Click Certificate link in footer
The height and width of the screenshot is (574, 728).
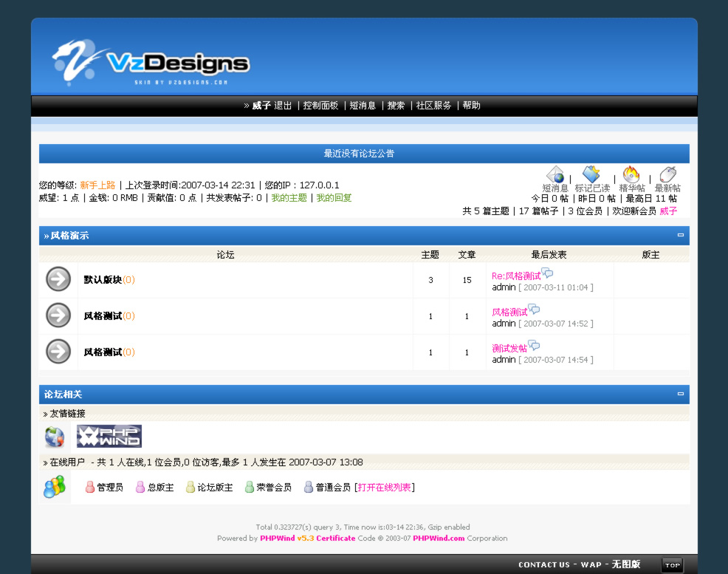(x=336, y=539)
